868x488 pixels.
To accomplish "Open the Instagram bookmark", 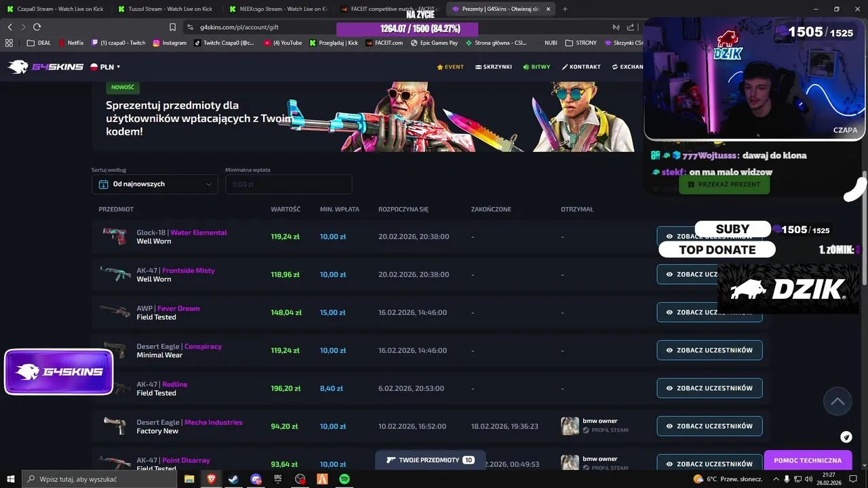I will (x=169, y=43).
